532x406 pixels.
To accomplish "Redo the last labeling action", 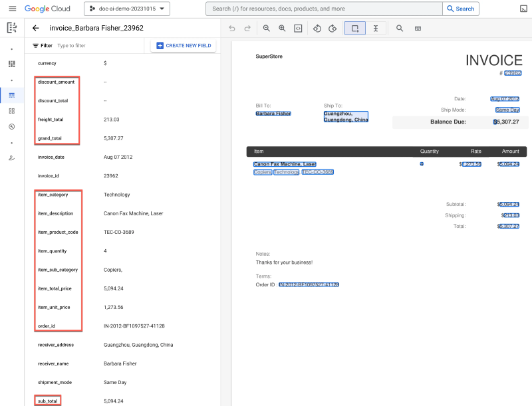I will tap(247, 29).
